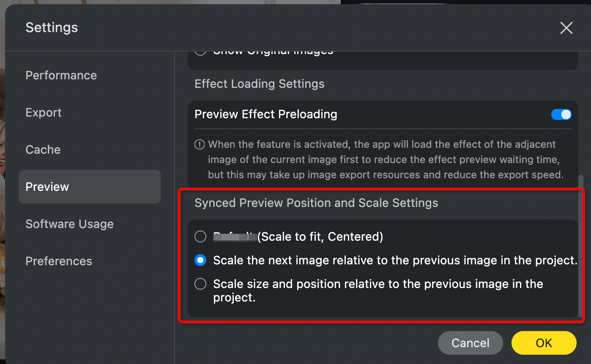The width and height of the screenshot is (591, 364).
Task: Go to the Cache settings section
Action: 43,149
